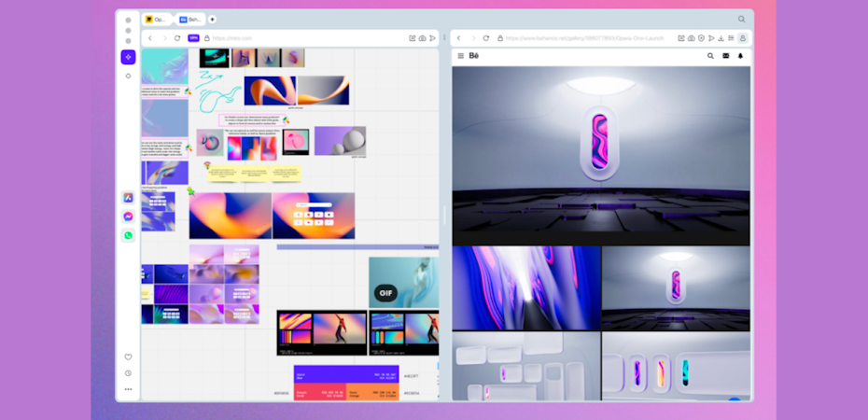Open the profile account icon

(742, 38)
